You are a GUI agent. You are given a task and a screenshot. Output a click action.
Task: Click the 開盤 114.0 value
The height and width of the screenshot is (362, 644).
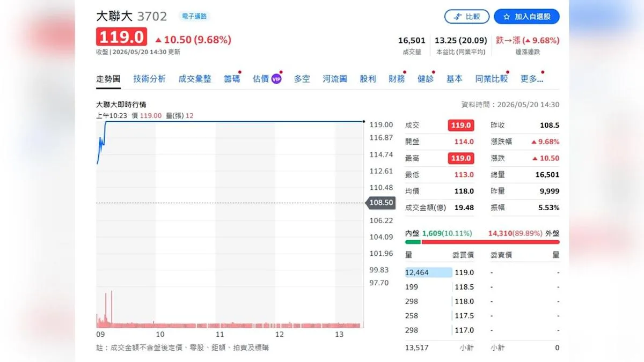point(464,142)
